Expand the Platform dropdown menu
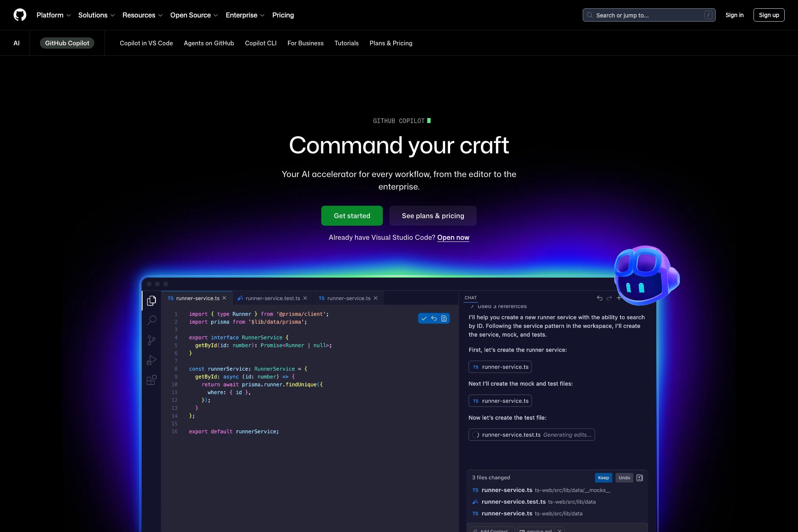 tap(54, 15)
